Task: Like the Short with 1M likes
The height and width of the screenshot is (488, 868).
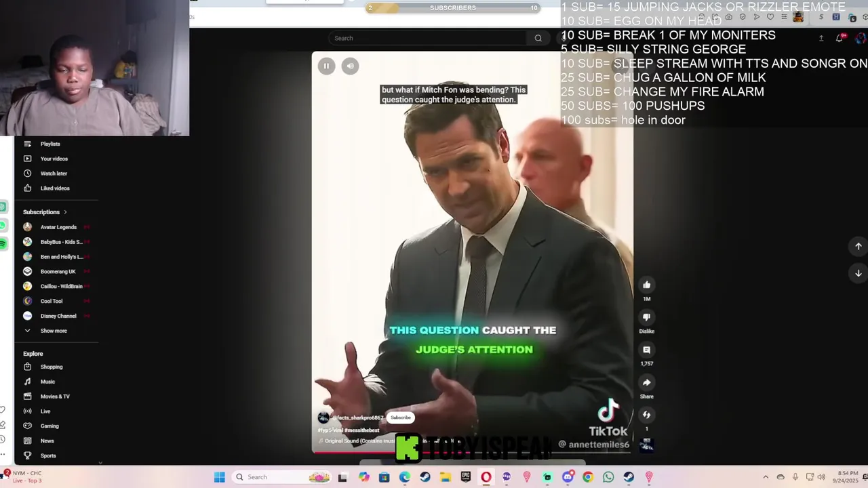Action: [x=646, y=285]
